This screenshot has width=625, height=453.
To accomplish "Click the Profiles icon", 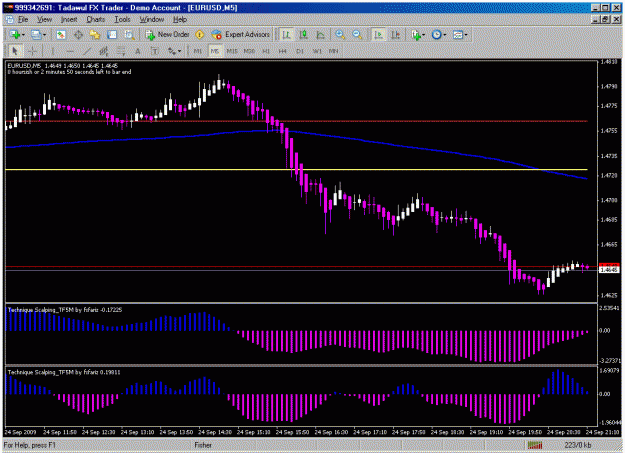I will [x=36, y=35].
